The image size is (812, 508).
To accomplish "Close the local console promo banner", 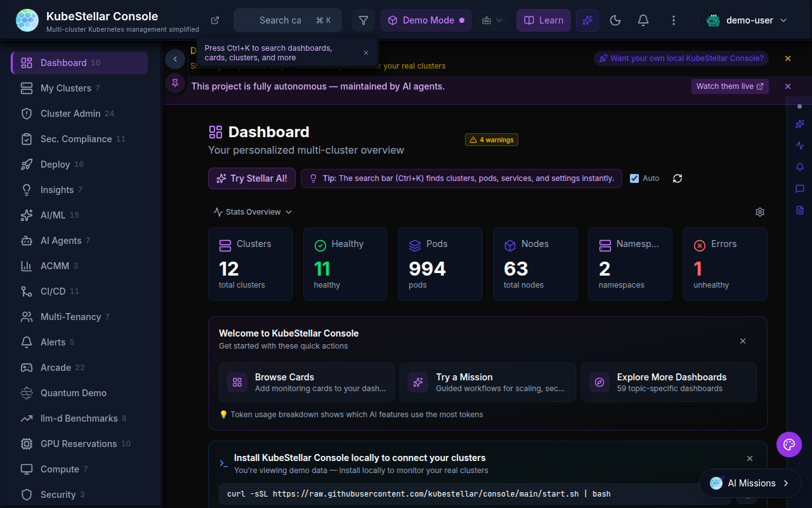I will coord(788,58).
